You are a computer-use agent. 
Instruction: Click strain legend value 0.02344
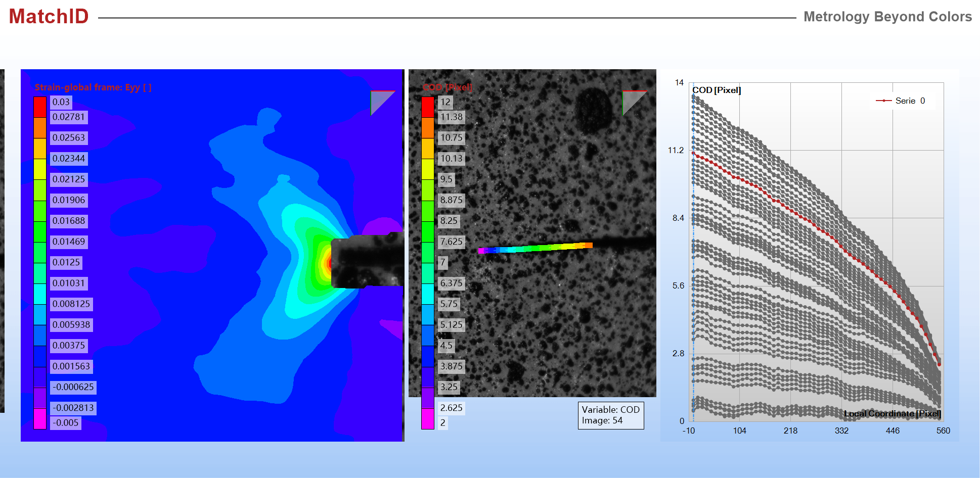click(69, 159)
